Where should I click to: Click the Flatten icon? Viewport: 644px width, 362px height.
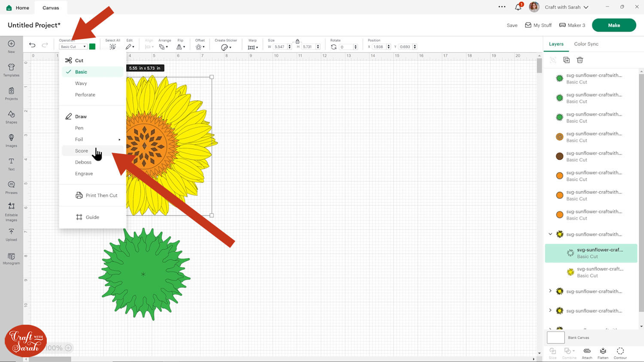point(603,353)
